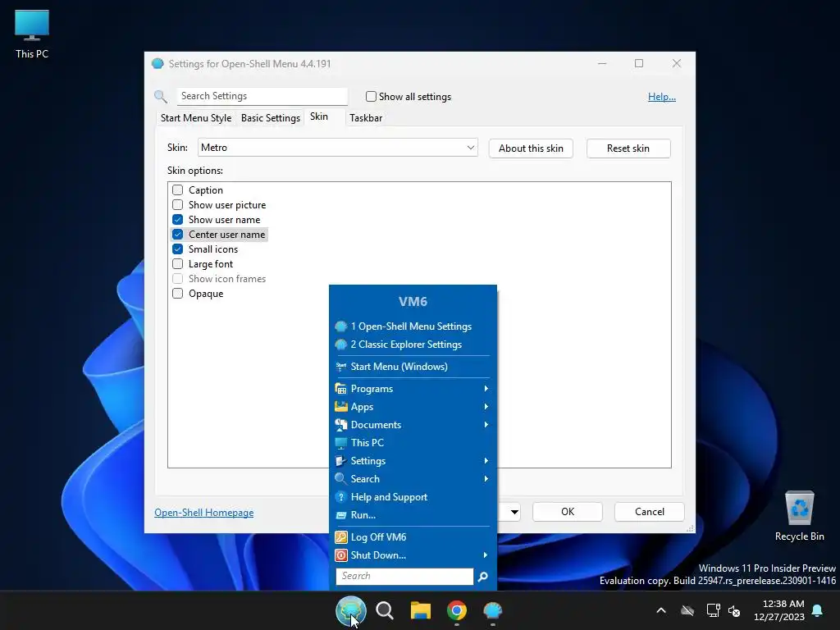This screenshot has width=840, height=630.
Task: Open the Recycle Bin desktop icon
Action: point(799,517)
